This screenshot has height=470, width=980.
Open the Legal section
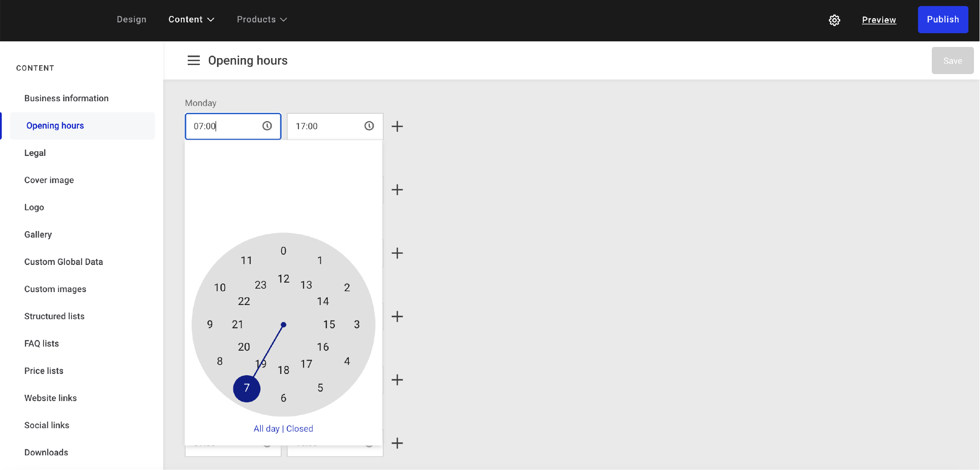tap(35, 153)
